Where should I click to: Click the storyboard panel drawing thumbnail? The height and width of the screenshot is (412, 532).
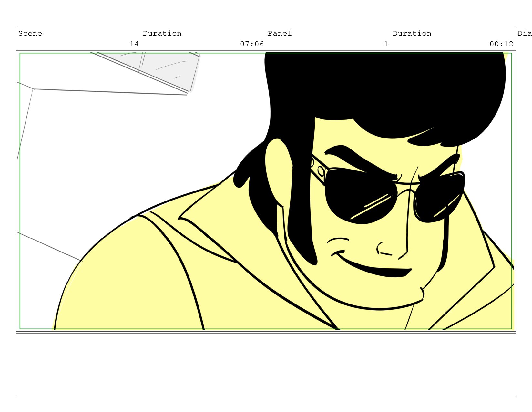pyautogui.click(x=266, y=191)
